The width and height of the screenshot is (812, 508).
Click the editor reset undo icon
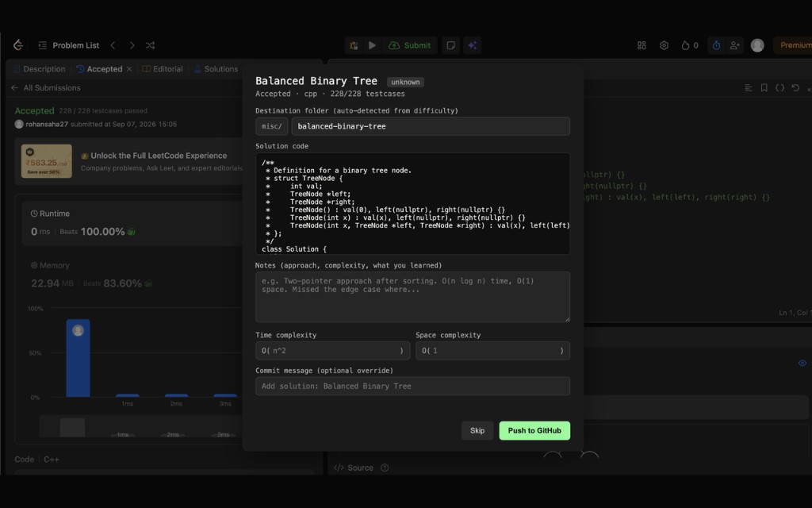795,87
